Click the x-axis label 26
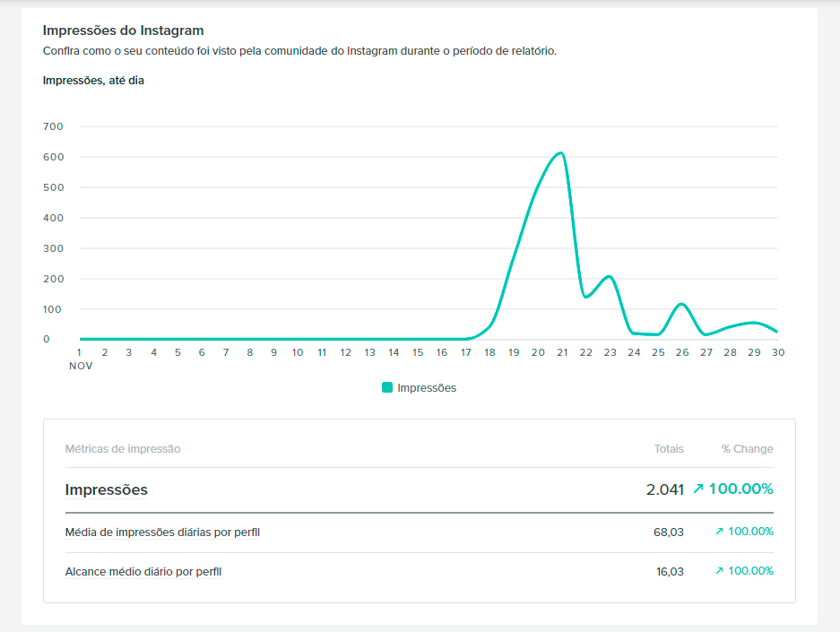Image resolution: width=840 pixels, height=632 pixels. pos(682,352)
